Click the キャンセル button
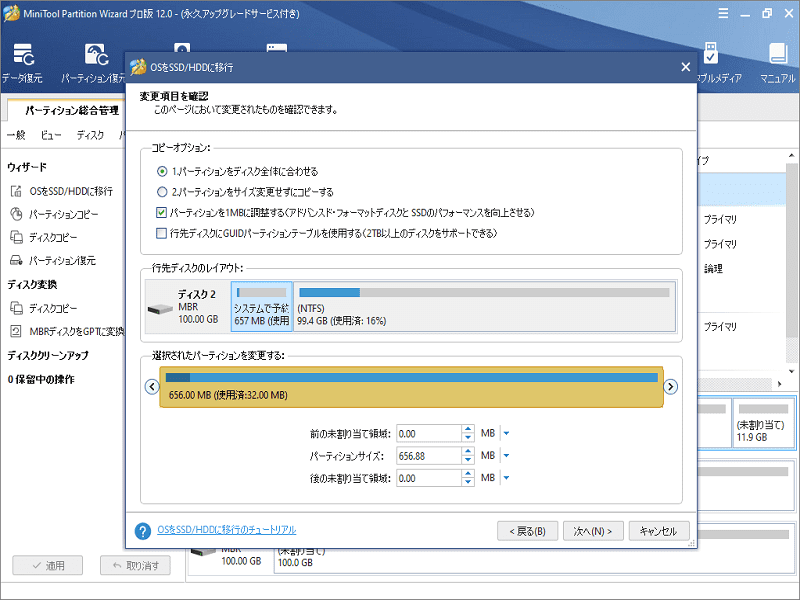This screenshot has height=600, width=800. [659, 531]
